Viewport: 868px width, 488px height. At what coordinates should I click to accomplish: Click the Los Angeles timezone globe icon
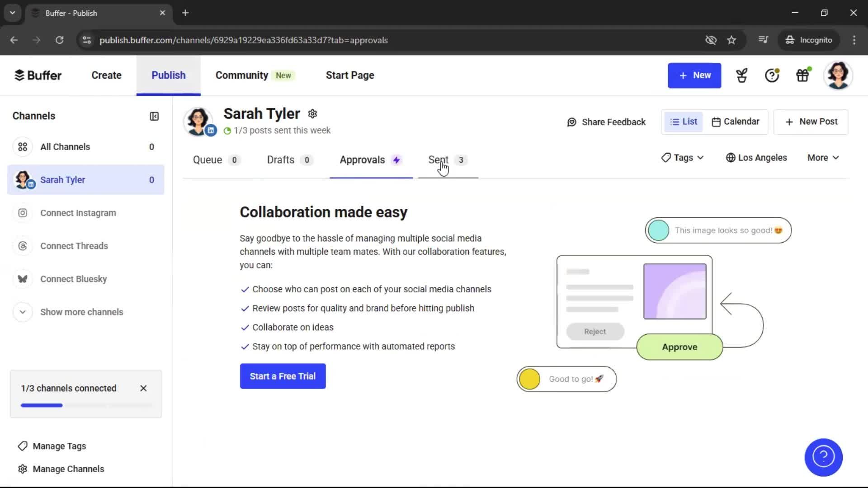(x=731, y=158)
